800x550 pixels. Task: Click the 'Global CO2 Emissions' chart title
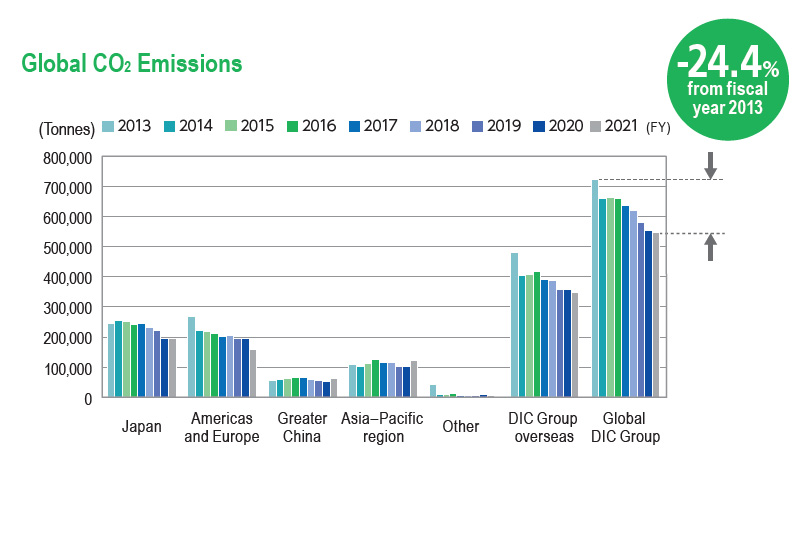132,64
